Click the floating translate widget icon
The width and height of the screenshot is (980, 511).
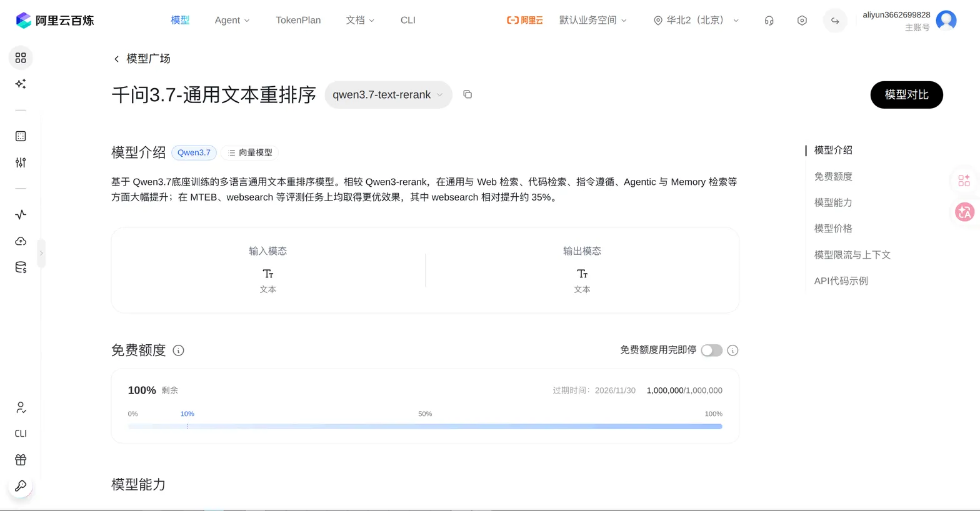coord(964,212)
